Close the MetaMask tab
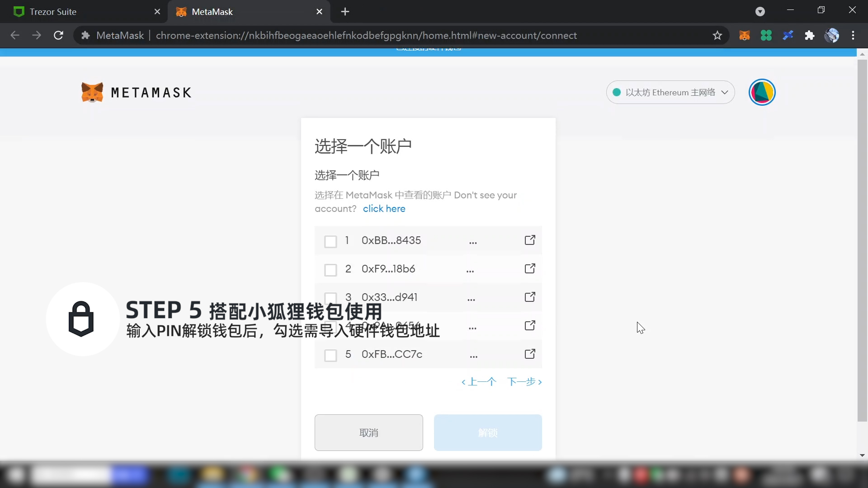This screenshot has height=488, width=868. (319, 12)
